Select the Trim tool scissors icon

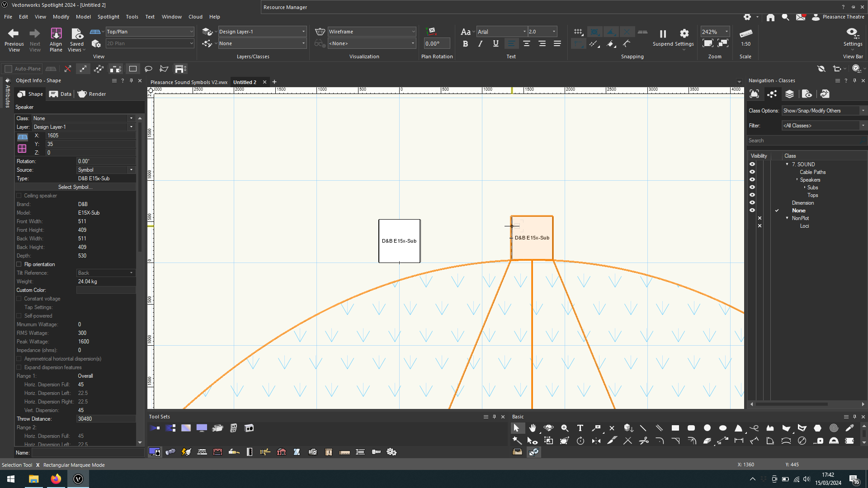(x=644, y=441)
